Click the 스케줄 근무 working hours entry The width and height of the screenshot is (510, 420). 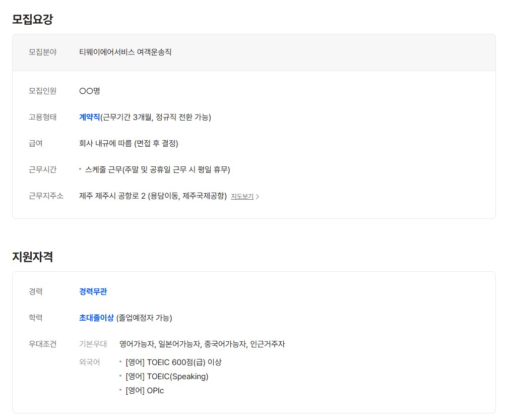pos(157,169)
